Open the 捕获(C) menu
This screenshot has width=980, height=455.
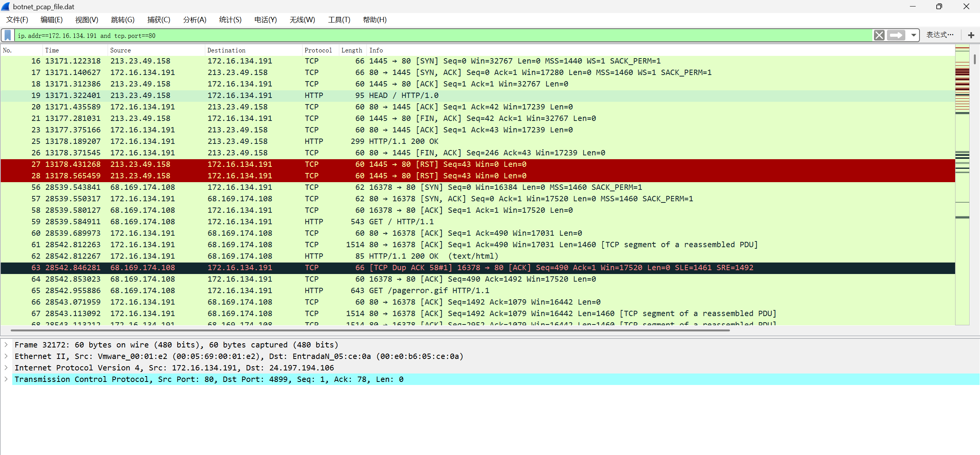pyautogui.click(x=159, y=20)
